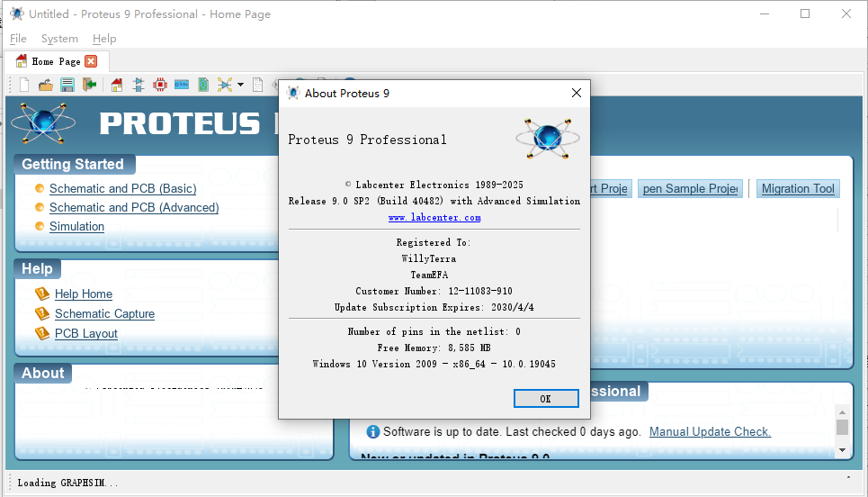Viewport: 868px width, 497px height.
Task: Open the Help menu
Action: tap(104, 38)
